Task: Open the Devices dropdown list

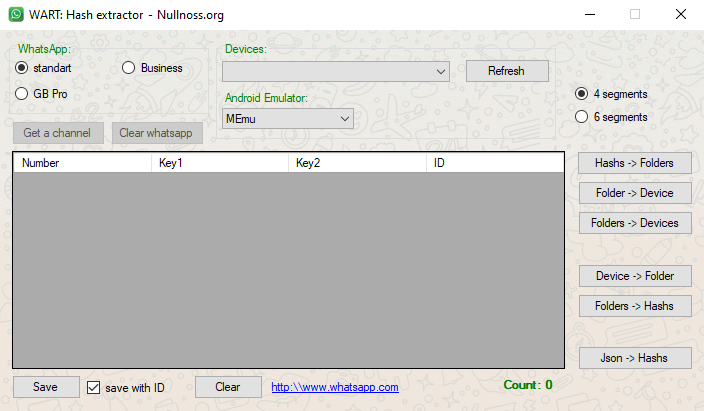Action: point(441,71)
